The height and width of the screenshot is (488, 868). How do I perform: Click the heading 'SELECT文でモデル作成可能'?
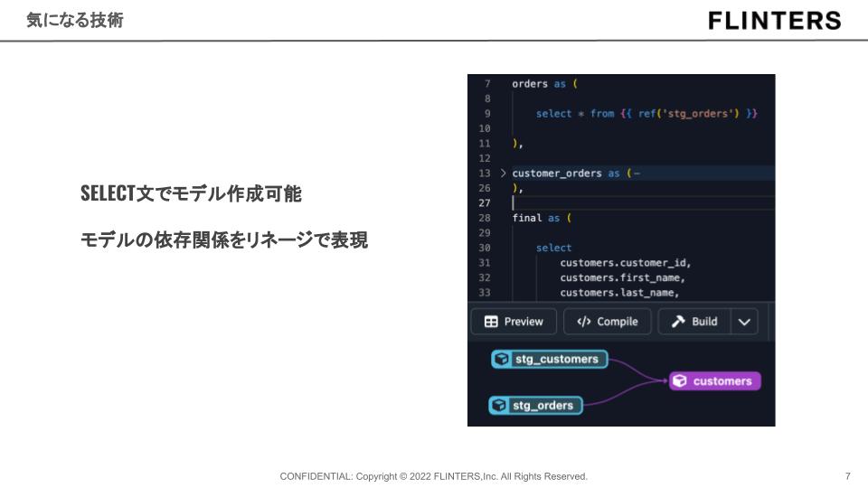click(x=191, y=193)
